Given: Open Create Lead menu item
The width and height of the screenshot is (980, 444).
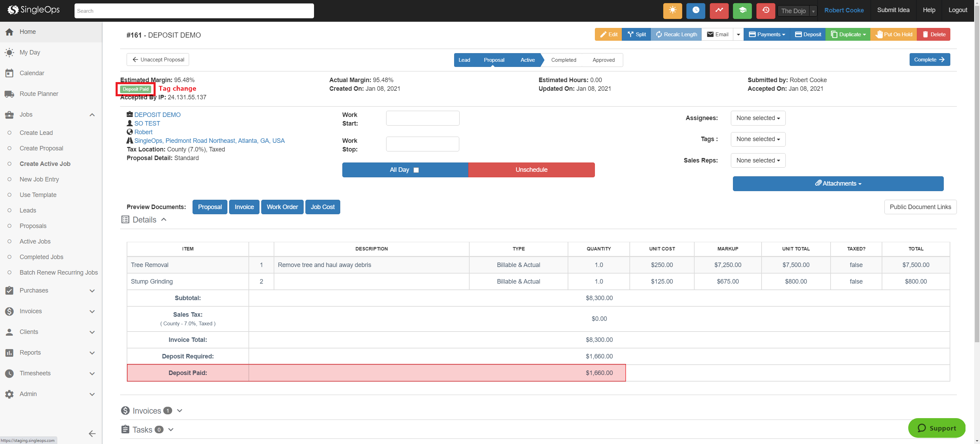Looking at the screenshot, I should 36,132.
